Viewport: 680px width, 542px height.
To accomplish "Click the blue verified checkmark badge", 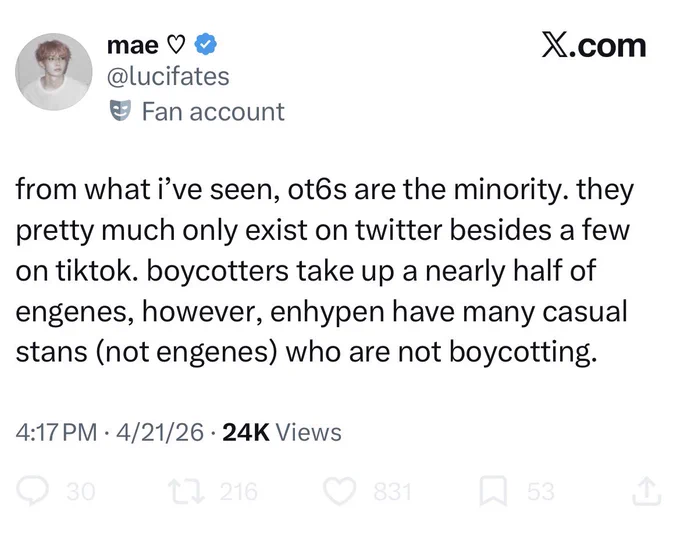I will coord(206,44).
